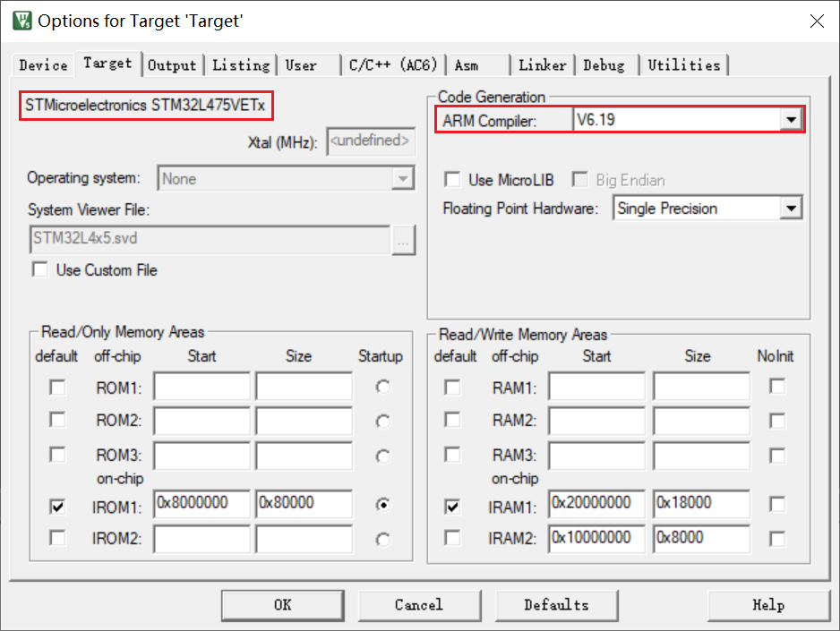
Task: Enable the Use MicroLIB checkbox
Action: (x=452, y=179)
